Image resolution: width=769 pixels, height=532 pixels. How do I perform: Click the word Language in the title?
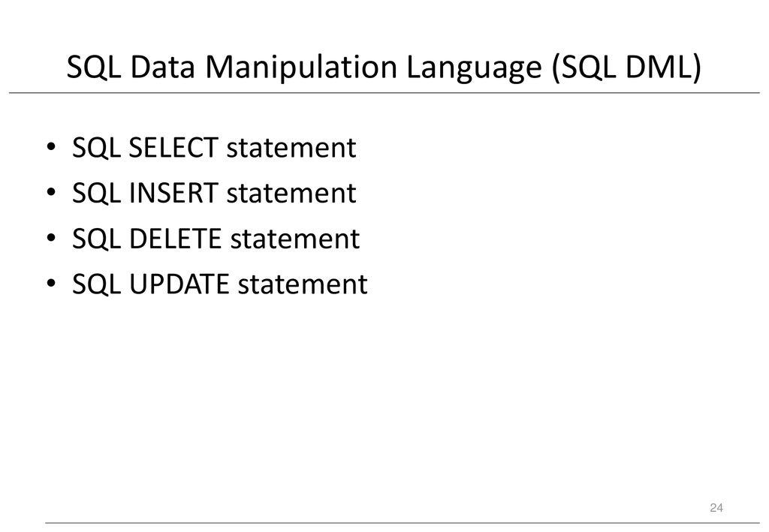473,67
